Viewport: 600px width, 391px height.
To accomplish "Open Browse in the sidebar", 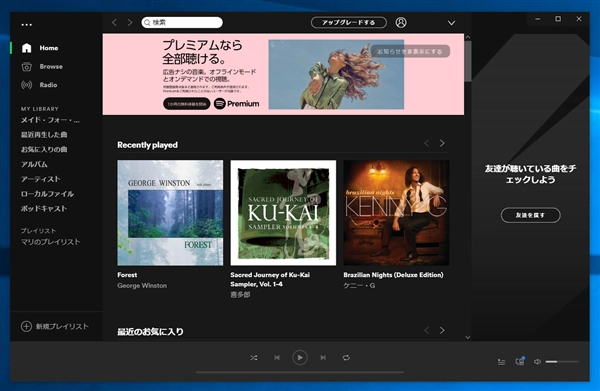I will pos(51,67).
